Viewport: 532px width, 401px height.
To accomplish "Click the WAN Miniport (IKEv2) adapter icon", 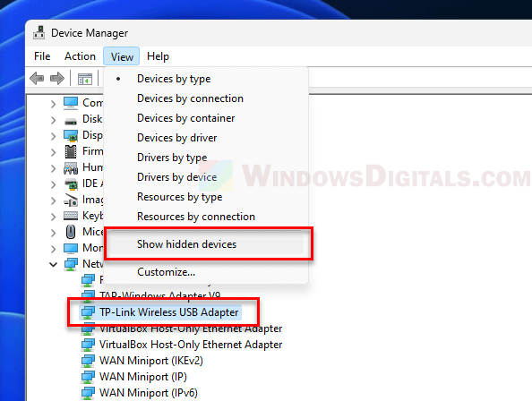I will [x=88, y=361].
